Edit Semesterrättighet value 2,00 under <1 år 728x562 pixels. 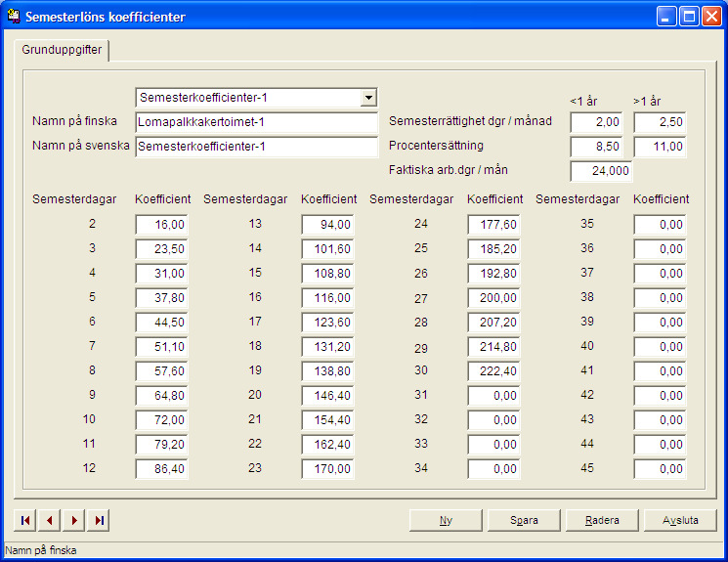click(596, 122)
